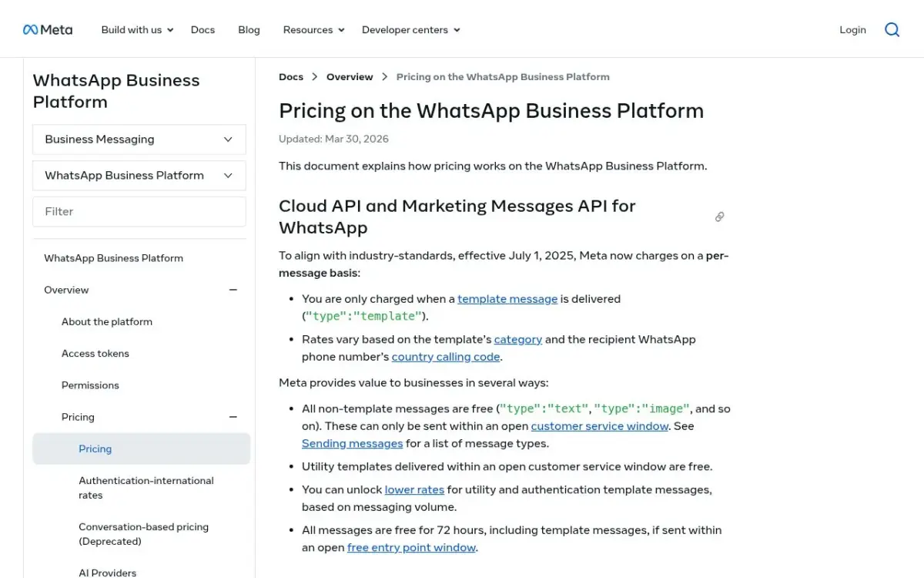Click the sidebar WhatsApp Business Platform title
The height and width of the screenshot is (578, 924).
tap(116, 91)
